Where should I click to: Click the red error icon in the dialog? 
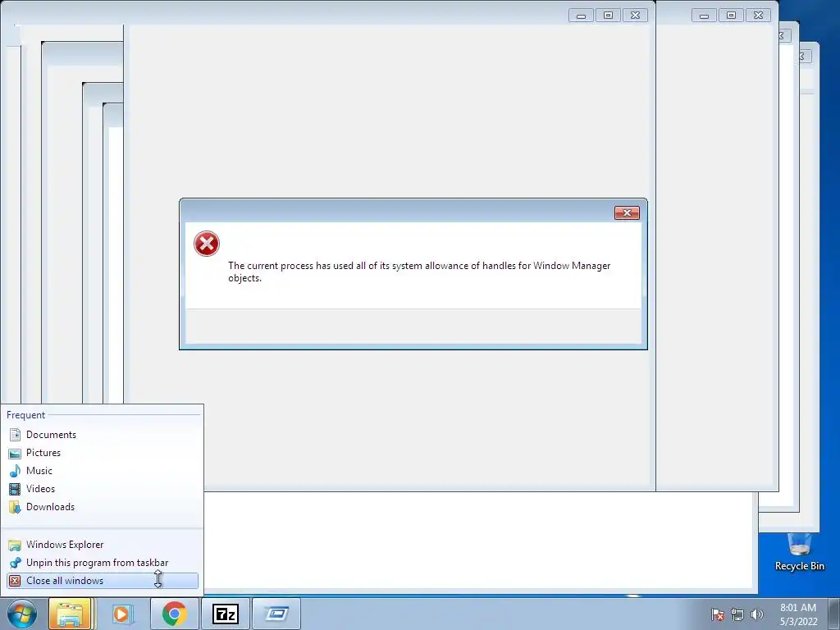[x=207, y=244]
